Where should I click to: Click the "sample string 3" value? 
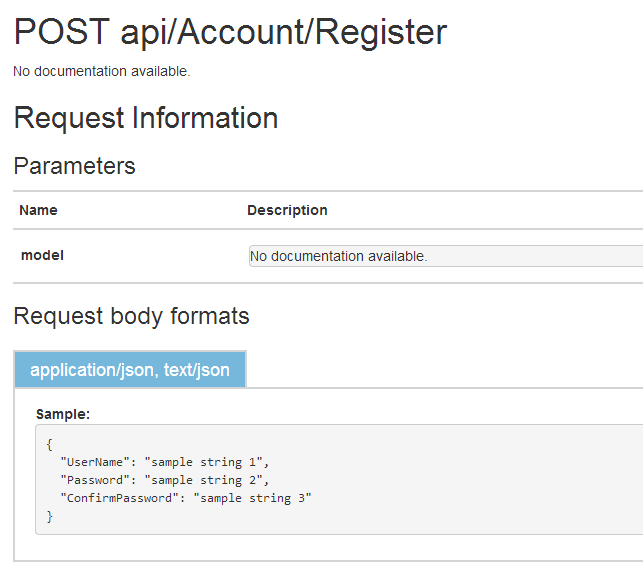(257, 498)
